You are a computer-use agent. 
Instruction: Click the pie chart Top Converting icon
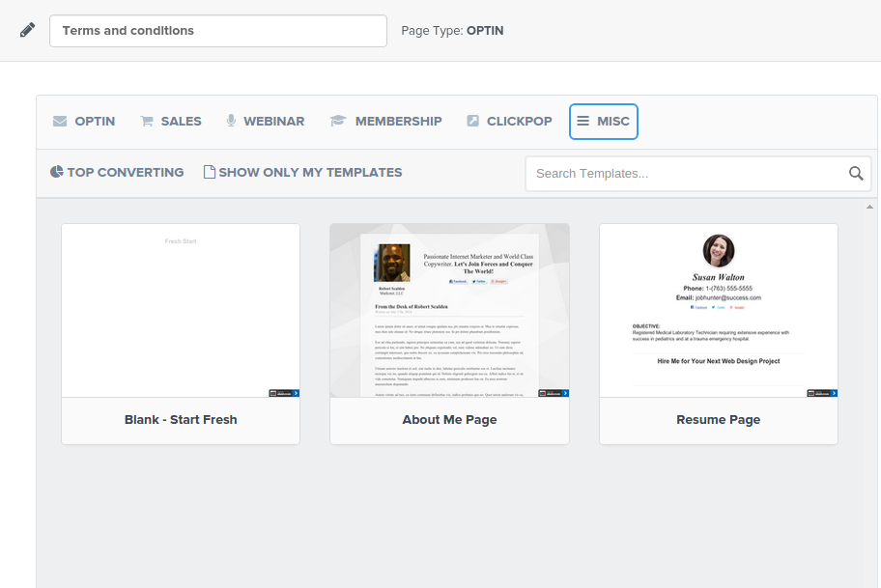57,172
